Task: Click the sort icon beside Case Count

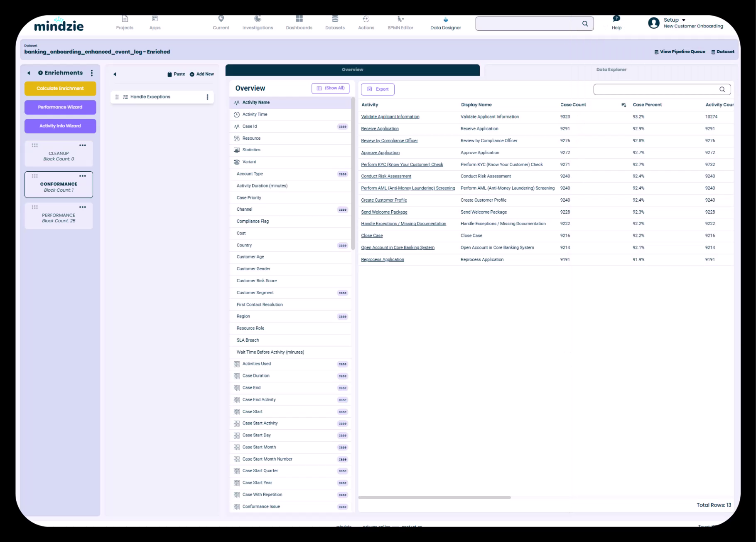Action: [623, 105]
